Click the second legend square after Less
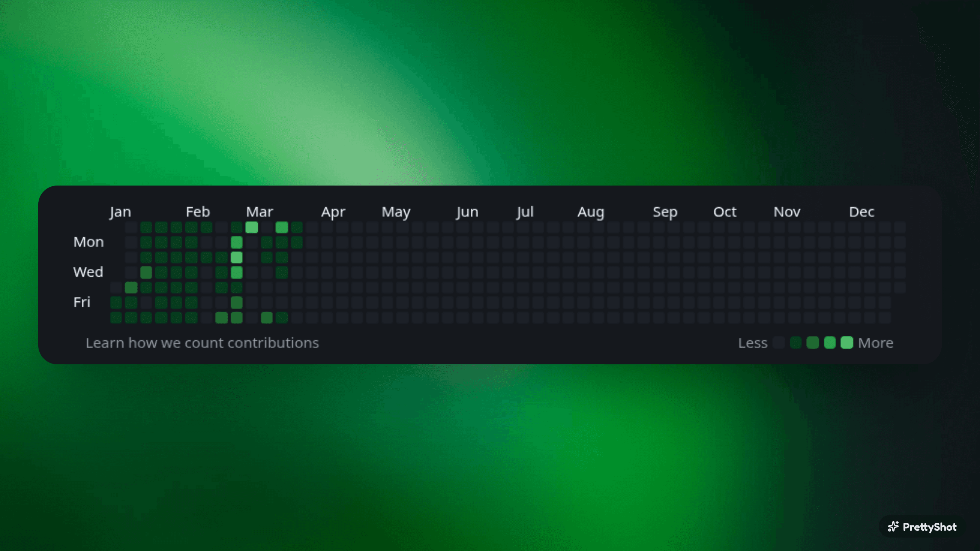 pyautogui.click(x=795, y=343)
